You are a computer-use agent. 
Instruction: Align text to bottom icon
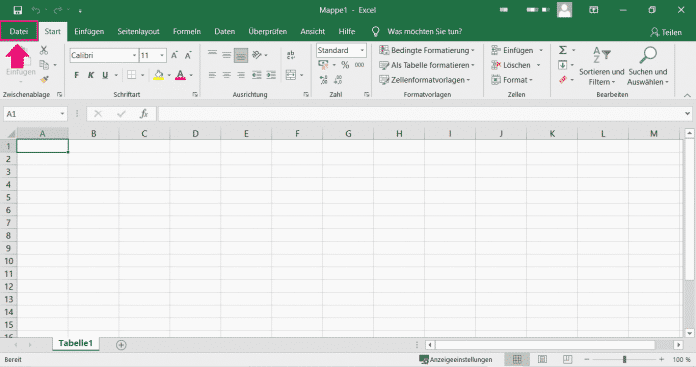[241, 55]
